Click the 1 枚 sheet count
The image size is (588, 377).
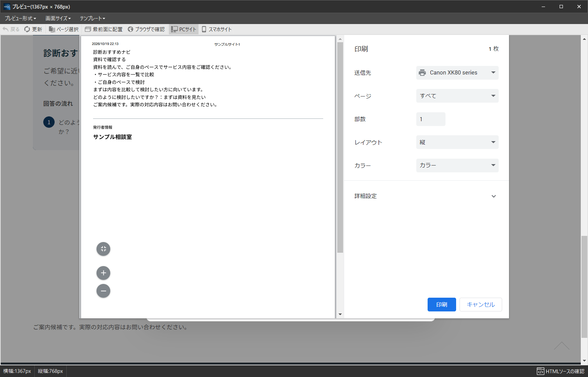click(494, 49)
